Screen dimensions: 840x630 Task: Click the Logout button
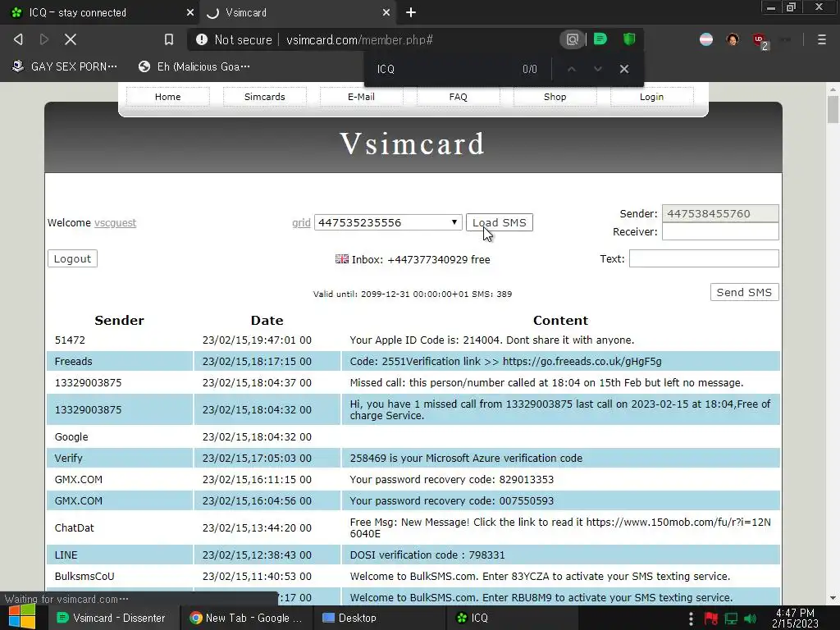(72, 258)
